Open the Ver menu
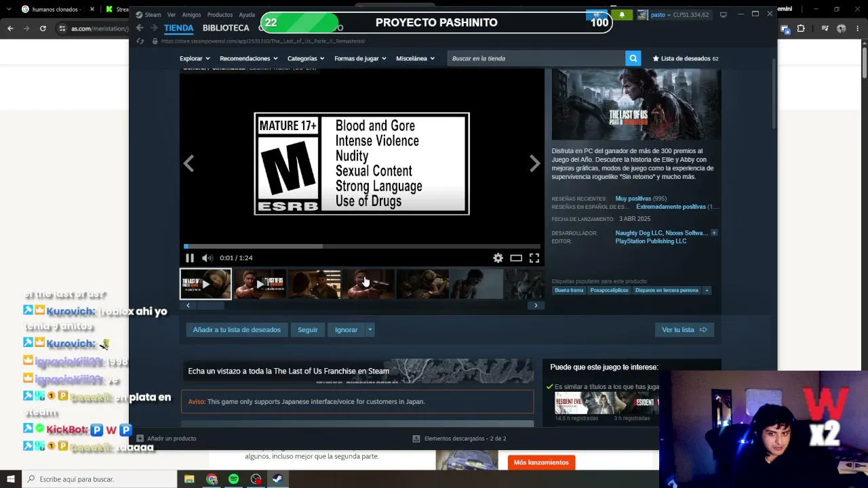The width and height of the screenshot is (868, 488). point(172,14)
